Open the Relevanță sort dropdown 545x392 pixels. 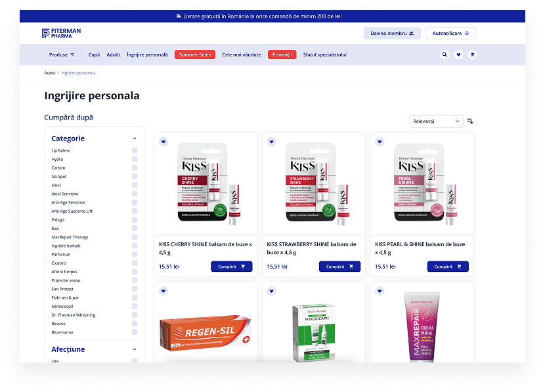point(436,121)
